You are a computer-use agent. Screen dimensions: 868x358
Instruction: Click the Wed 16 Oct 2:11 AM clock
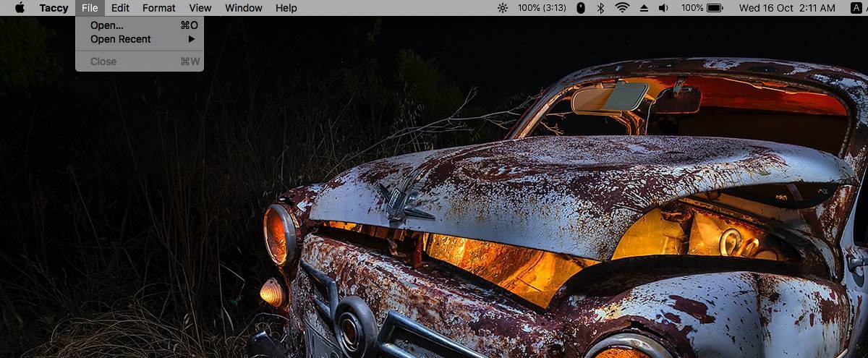787,8
